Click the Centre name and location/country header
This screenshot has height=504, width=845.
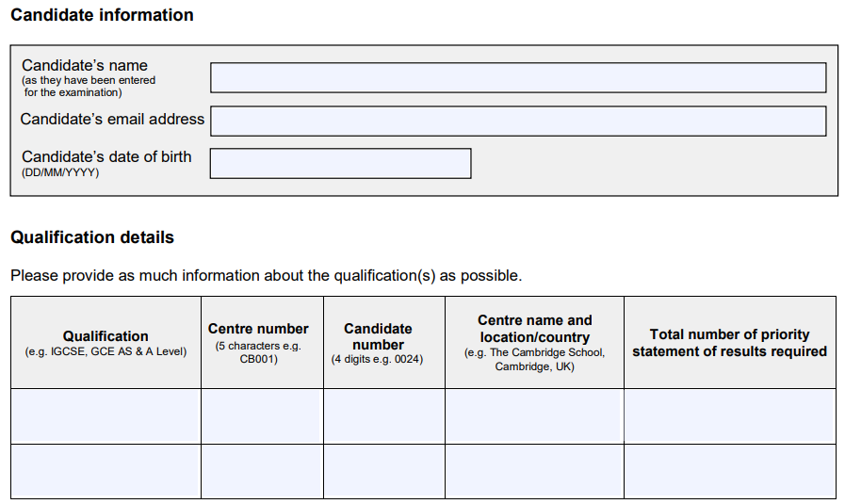point(534,343)
